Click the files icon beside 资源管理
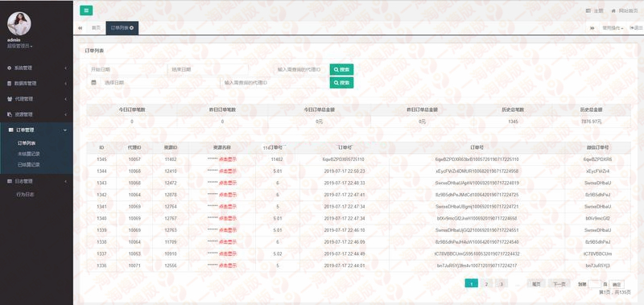The height and width of the screenshot is (305, 644). pyautogui.click(x=10, y=114)
